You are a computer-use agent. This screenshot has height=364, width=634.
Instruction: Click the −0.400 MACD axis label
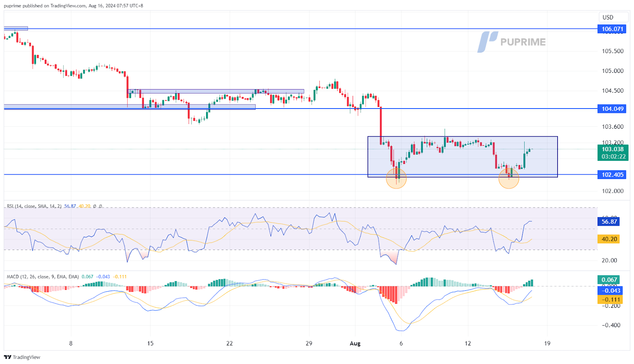(x=611, y=325)
